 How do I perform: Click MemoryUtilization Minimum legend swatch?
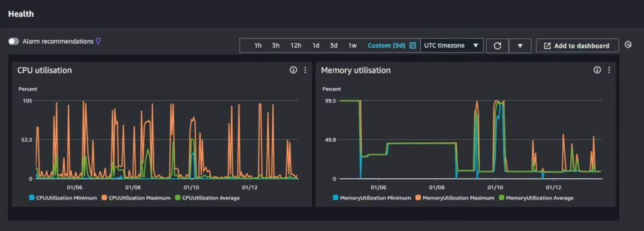tap(336, 198)
